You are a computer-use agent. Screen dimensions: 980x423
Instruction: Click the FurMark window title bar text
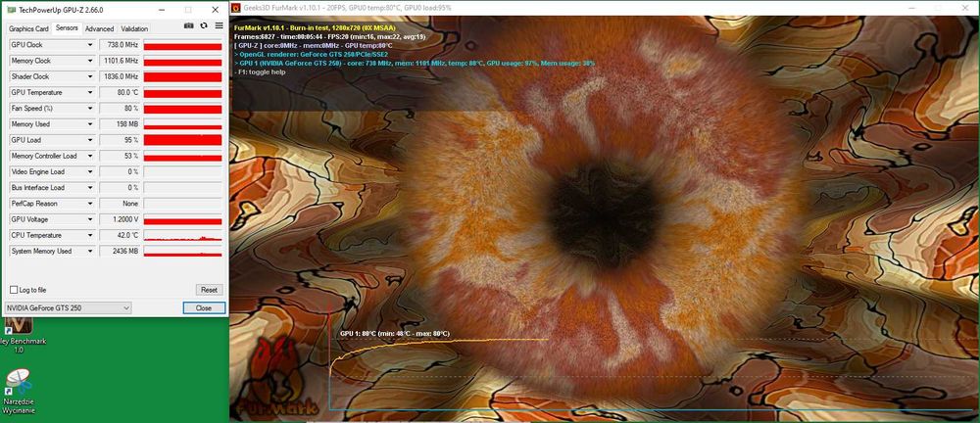click(x=347, y=8)
